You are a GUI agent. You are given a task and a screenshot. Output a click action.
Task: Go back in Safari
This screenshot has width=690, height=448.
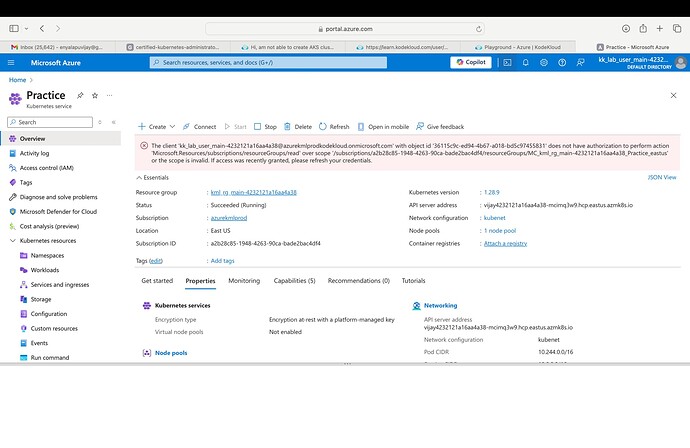(x=42, y=29)
